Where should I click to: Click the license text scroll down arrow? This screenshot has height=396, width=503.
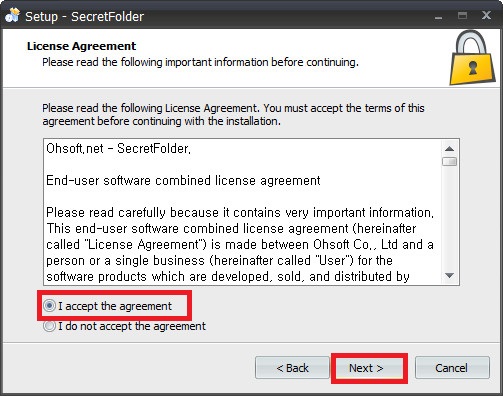449,275
